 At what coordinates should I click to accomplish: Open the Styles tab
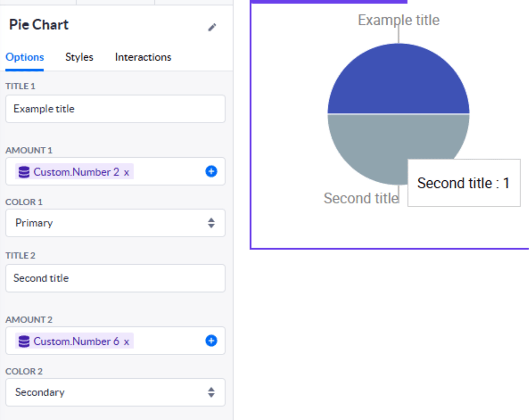coord(79,57)
